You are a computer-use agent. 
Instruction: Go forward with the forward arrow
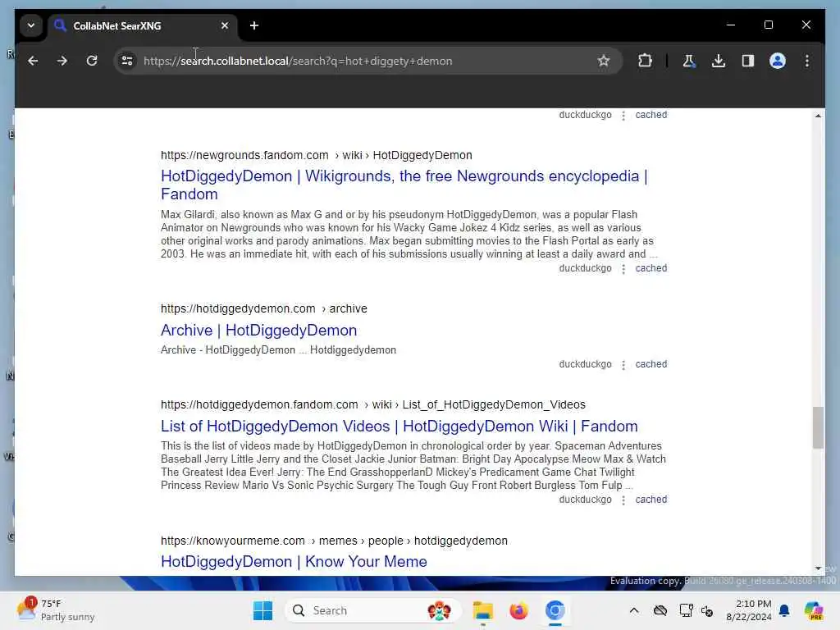pyautogui.click(x=62, y=61)
